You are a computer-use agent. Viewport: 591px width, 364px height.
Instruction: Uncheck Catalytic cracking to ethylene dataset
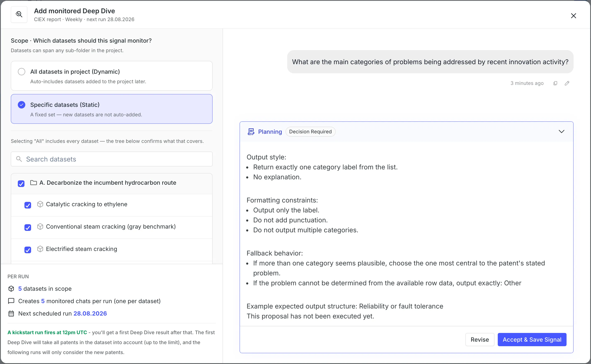coord(28,205)
